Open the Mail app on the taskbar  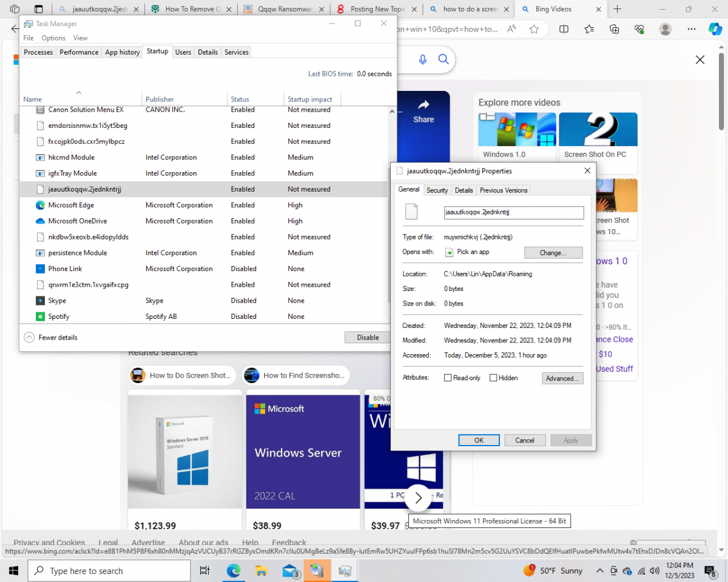(290, 570)
